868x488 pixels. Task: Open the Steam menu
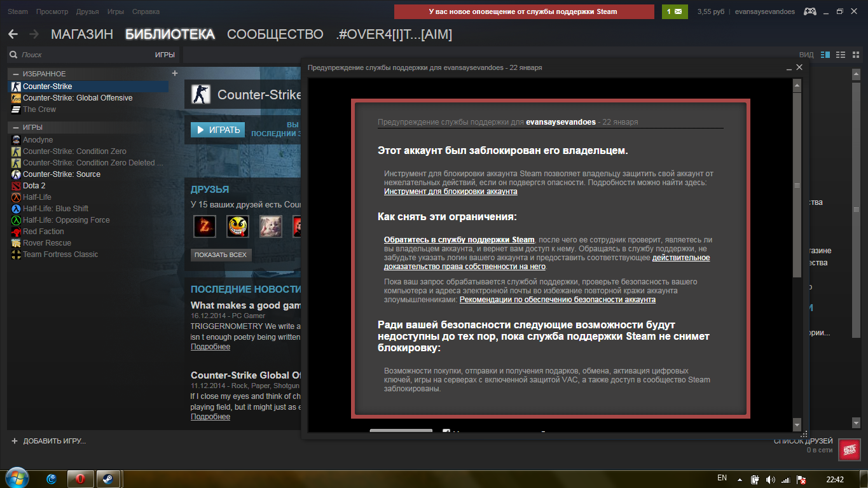[x=18, y=11]
